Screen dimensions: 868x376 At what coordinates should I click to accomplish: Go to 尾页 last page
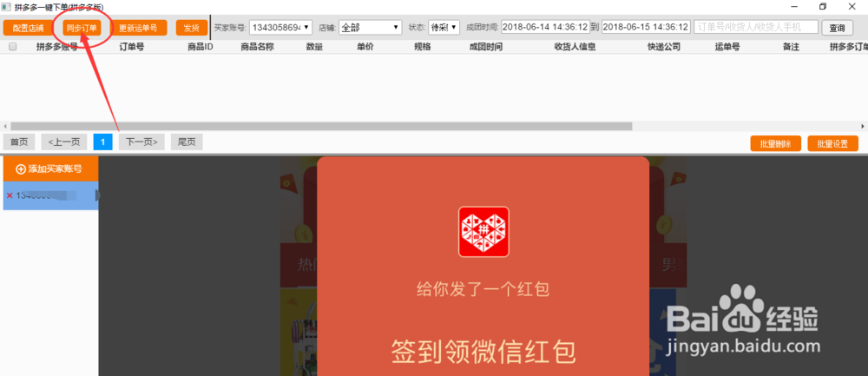(x=187, y=142)
